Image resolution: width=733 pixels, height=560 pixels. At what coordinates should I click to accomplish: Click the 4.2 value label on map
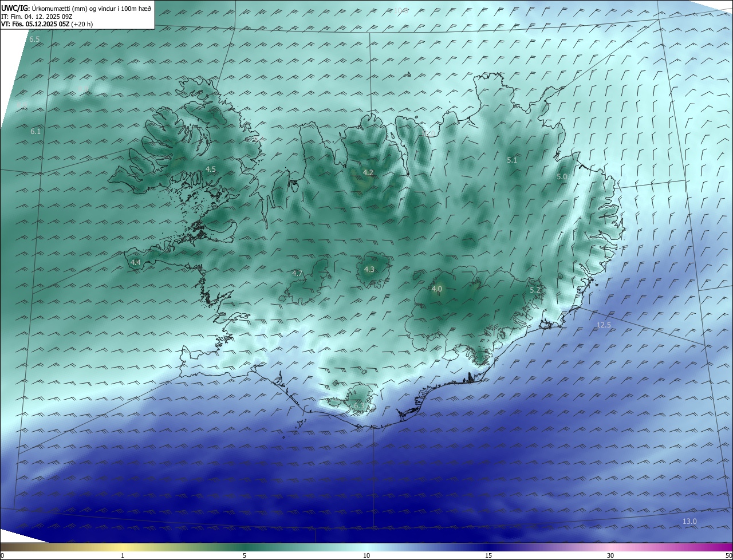tap(368, 172)
